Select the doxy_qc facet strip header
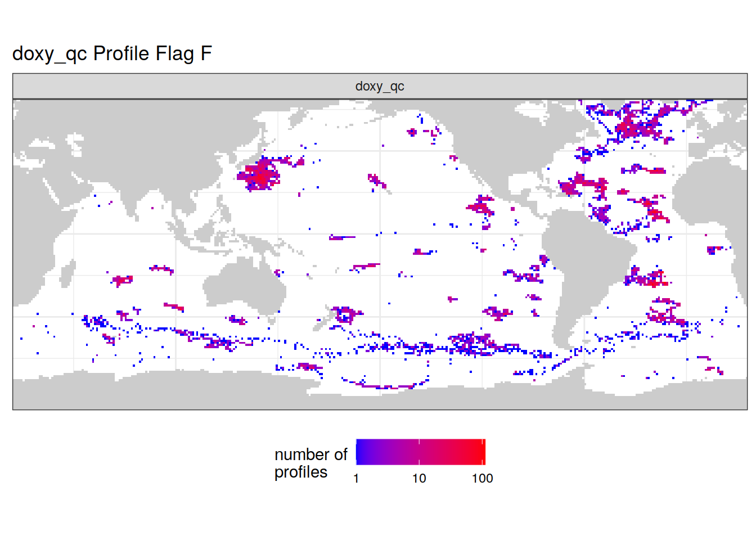The image size is (756, 540). [380, 86]
